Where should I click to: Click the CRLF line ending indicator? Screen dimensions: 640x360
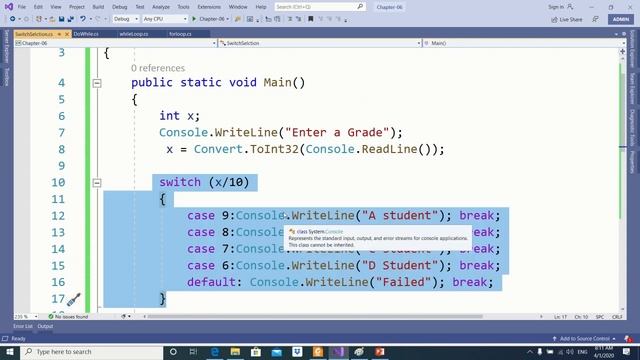(617, 317)
